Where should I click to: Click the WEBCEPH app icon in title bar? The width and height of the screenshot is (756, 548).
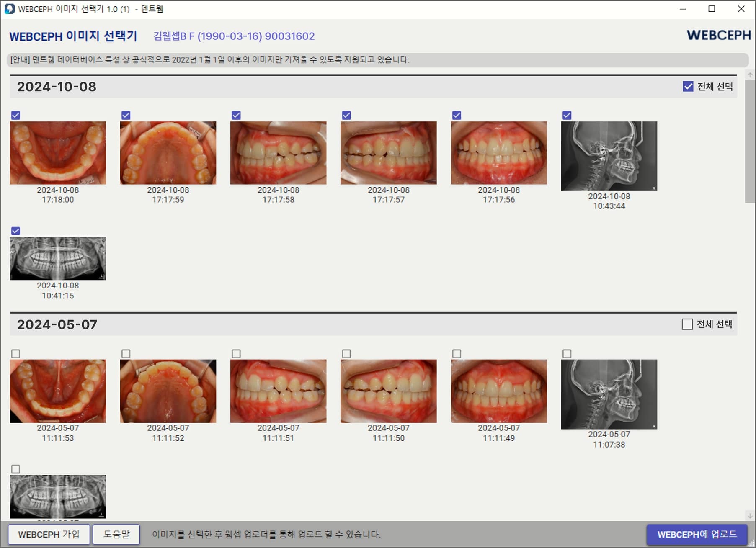tap(9, 9)
